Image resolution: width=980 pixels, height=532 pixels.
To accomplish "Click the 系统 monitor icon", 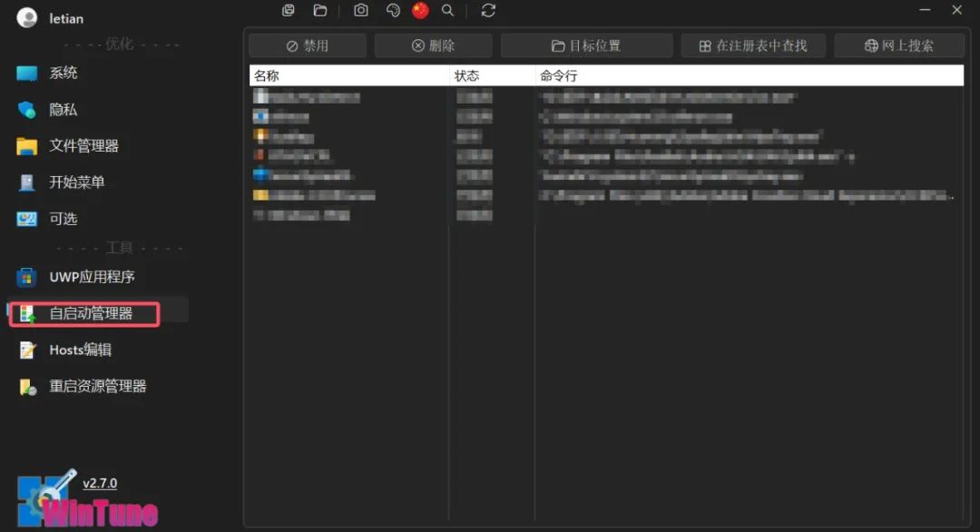I will coord(27,74).
